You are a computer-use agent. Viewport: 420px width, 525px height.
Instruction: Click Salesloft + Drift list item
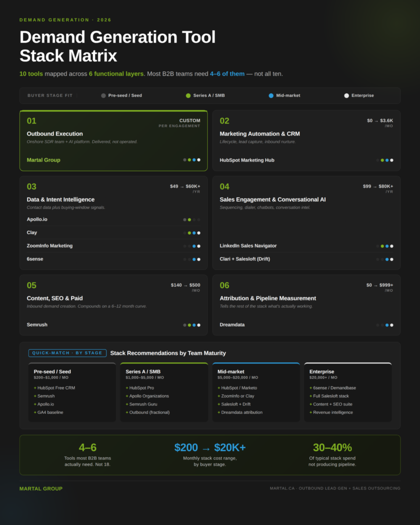point(234,404)
